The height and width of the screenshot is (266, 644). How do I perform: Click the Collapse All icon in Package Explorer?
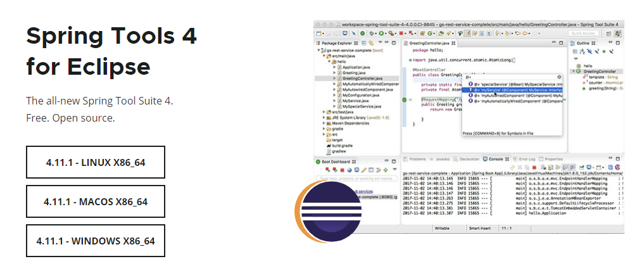[x=364, y=43]
